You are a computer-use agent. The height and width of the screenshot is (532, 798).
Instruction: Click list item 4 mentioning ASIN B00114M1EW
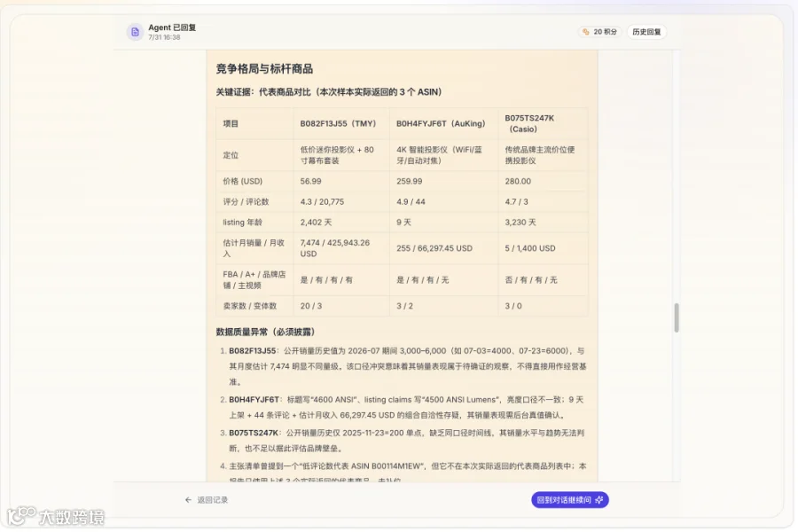click(407, 472)
